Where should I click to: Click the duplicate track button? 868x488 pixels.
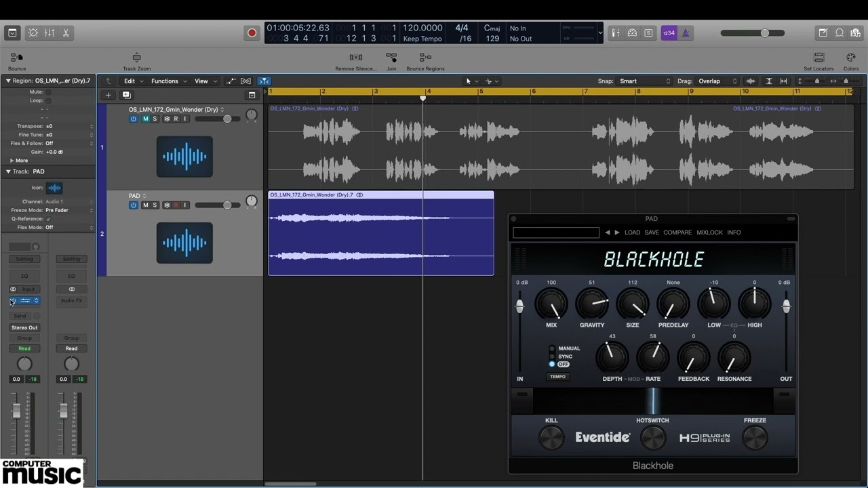pyautogui.click(x=126, y=96)
